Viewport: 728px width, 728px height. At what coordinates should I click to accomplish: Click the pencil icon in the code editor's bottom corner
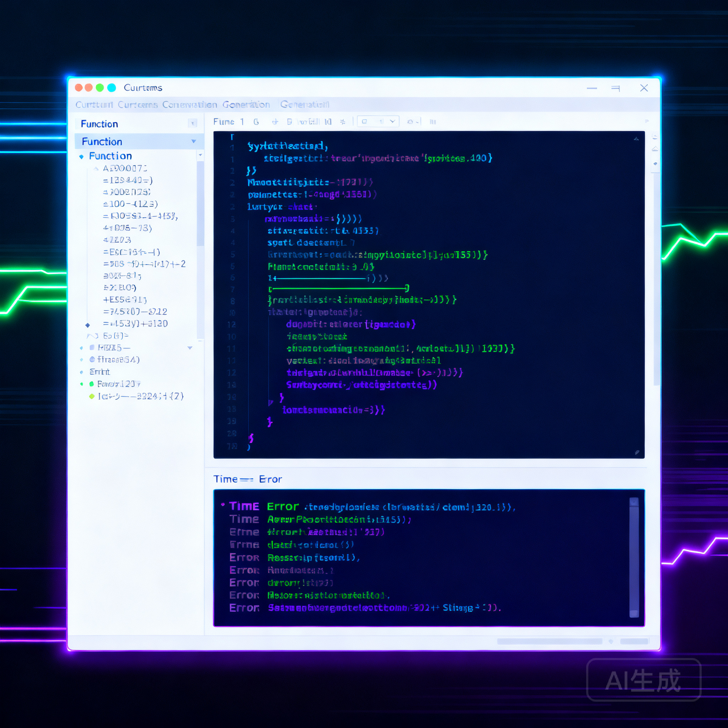tap(637, 452)
